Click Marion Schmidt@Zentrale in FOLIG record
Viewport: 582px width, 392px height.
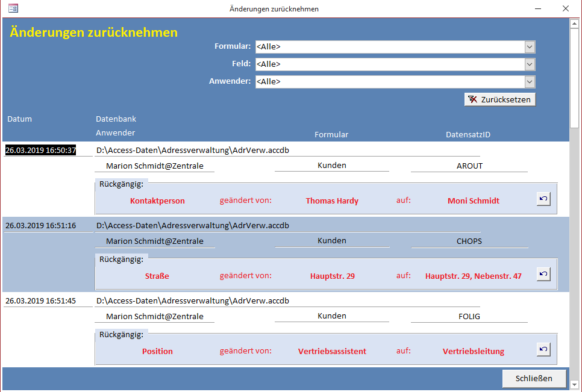click(155, 316)
